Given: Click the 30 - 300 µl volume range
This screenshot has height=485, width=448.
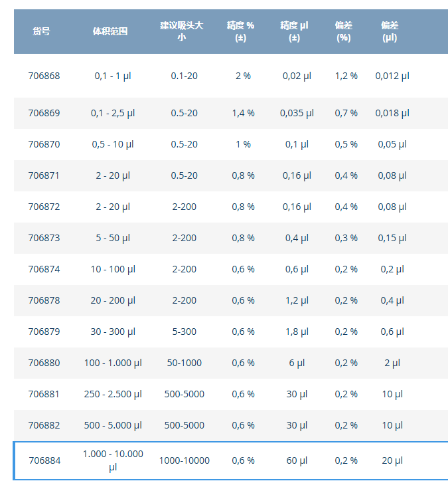Looking at the screenshot, I should point(113,332).
